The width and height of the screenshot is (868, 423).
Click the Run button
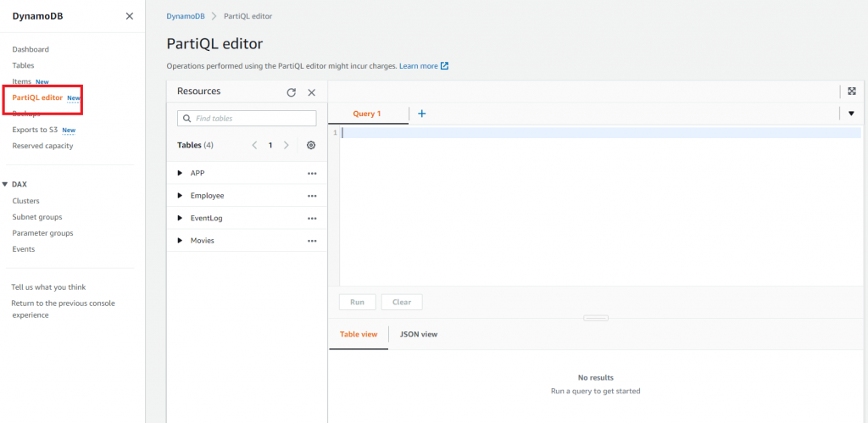(x=358, y=303)
